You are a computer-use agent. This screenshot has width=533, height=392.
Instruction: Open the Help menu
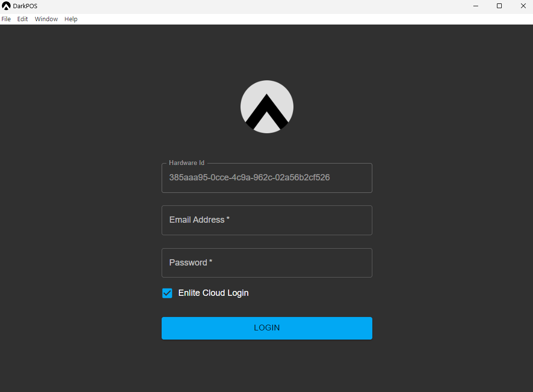[x=71, y=19]
